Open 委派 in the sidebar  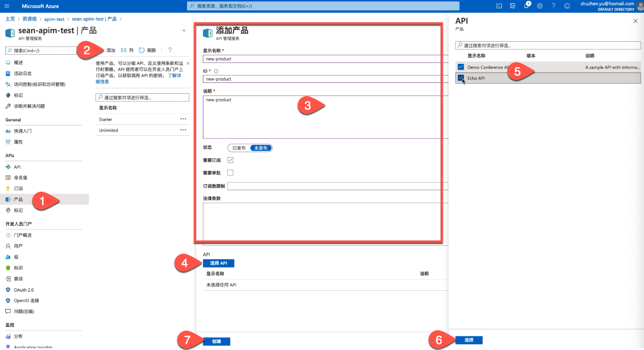(18, 279)
